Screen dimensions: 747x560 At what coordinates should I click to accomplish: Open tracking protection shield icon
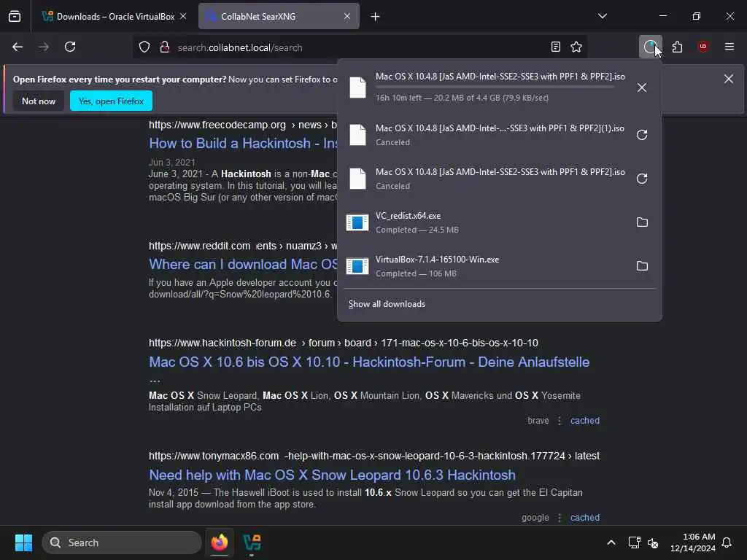144,47
